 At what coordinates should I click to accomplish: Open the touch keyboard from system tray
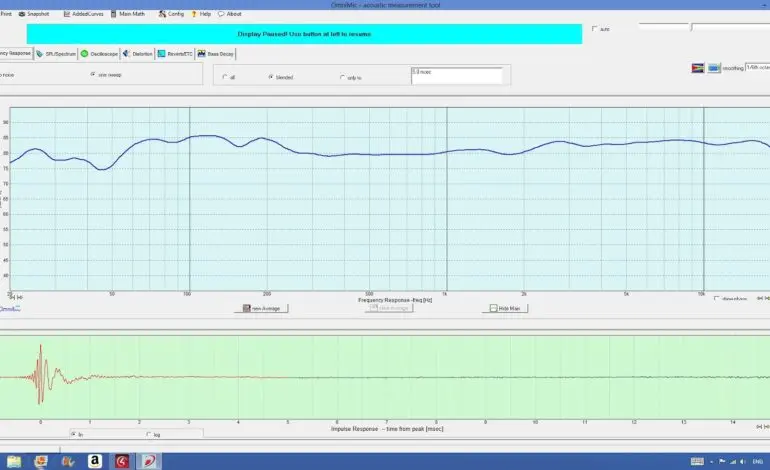697,461
